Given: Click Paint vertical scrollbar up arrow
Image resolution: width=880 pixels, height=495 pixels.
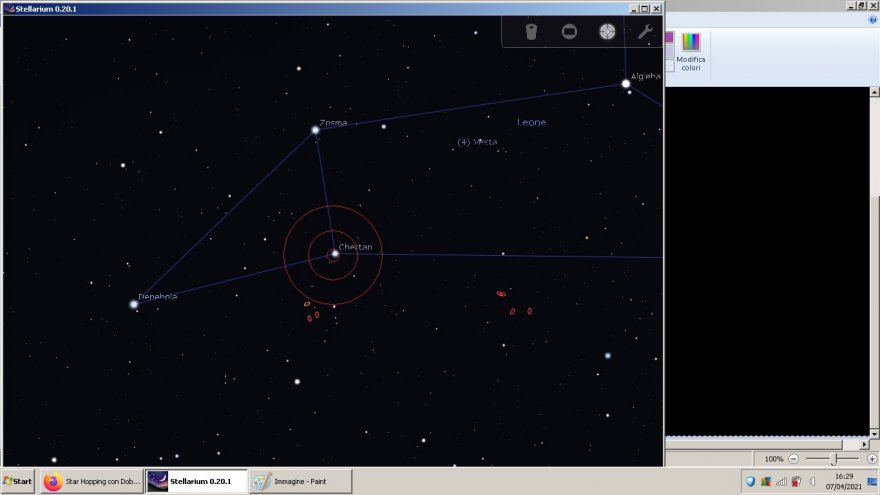Looking at the screenshot, I should [x=874, y=91].
